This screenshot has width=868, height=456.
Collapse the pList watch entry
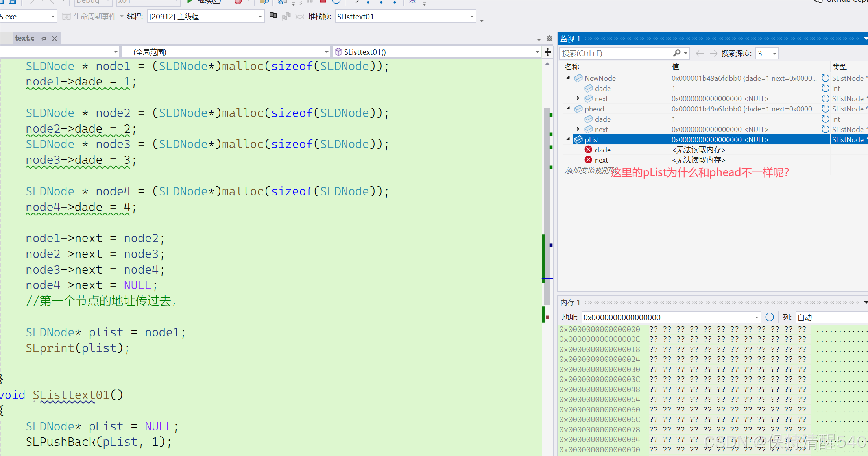(x=568, y=139)
